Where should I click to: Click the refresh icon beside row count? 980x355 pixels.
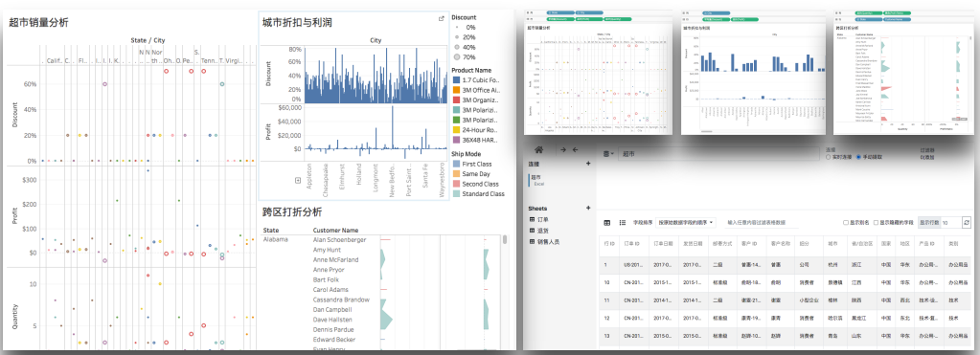click(x=967, y=222)
